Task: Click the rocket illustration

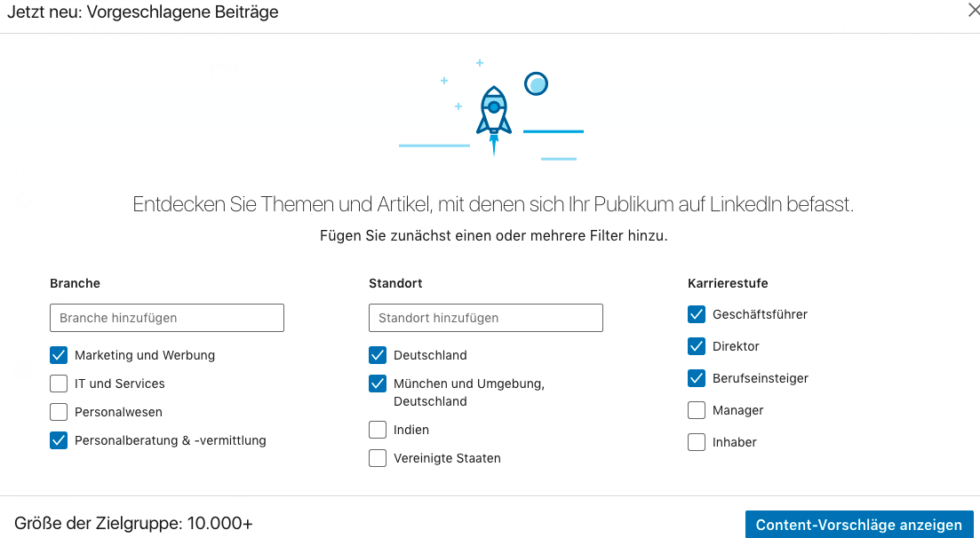Action: pyautogui.click(x=493, y=115)
